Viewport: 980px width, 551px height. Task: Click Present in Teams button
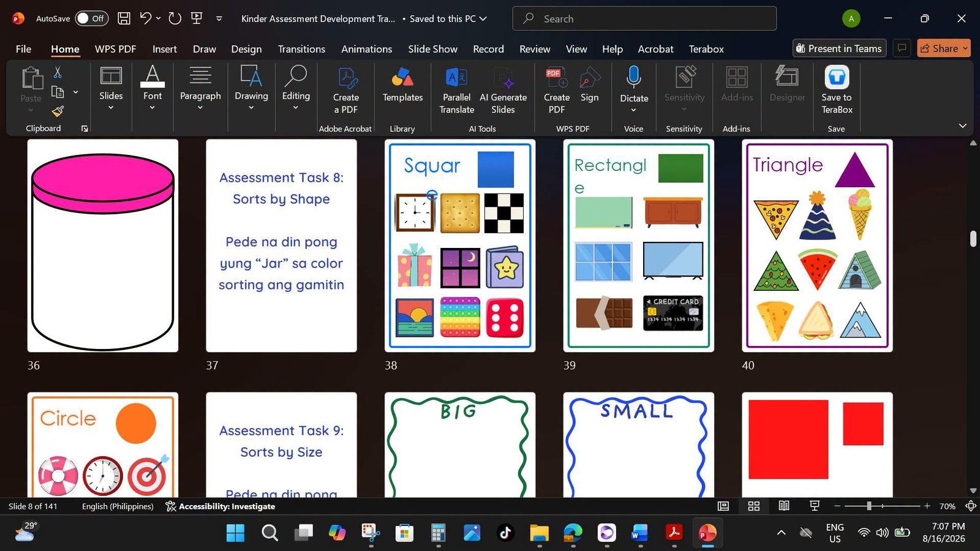click(839, 48)
